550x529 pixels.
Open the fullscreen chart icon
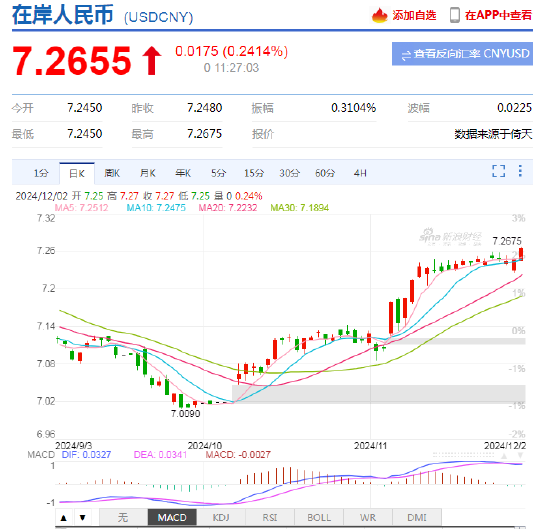coord(498,171)
